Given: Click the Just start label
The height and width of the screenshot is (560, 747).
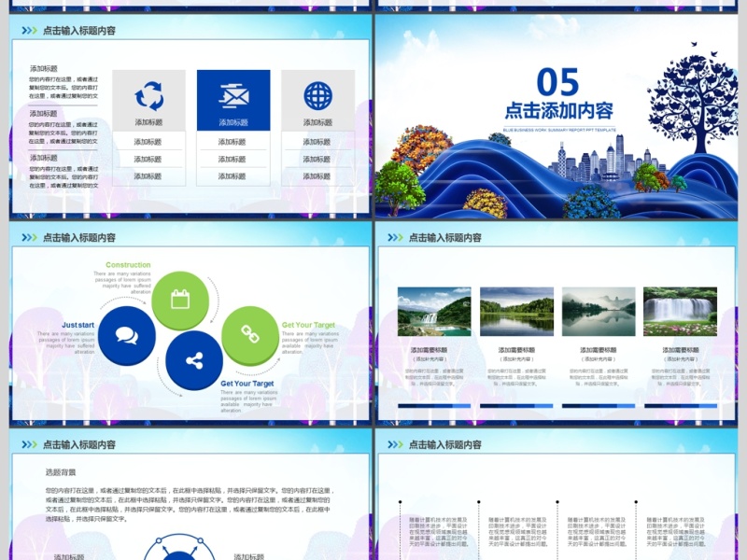Looking at the screenshot, I should (78, 325).
